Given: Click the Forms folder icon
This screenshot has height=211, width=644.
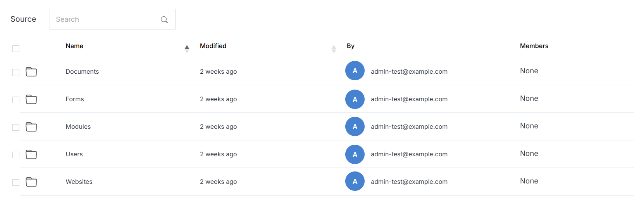Looking at the screenshot, I should click(x=31, y=99).
